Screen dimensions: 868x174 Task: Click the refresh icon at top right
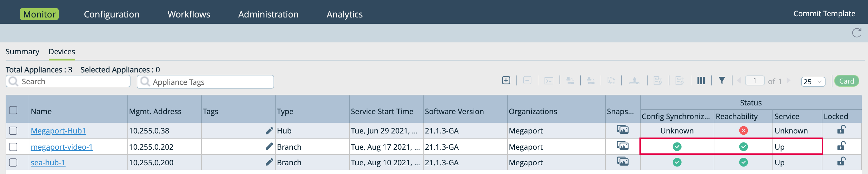tap(856, 33)
